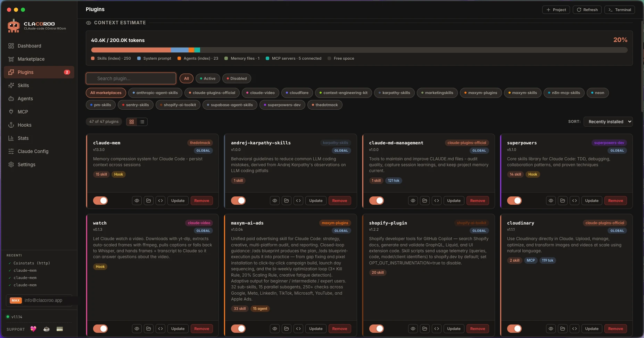
Task: Show only Active plugins
Action: pyautogui.click(x=208, y=78)
